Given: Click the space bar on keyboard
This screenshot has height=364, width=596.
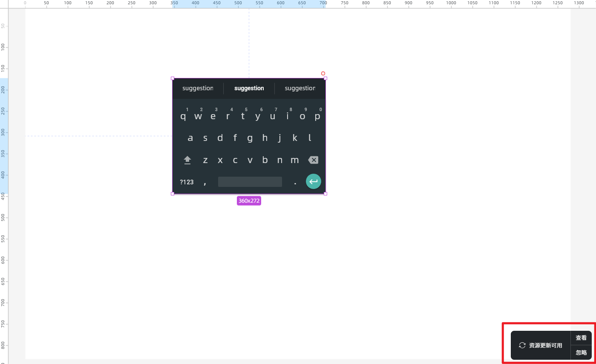Looking at the screenshot, I should [x=250, y=182].
